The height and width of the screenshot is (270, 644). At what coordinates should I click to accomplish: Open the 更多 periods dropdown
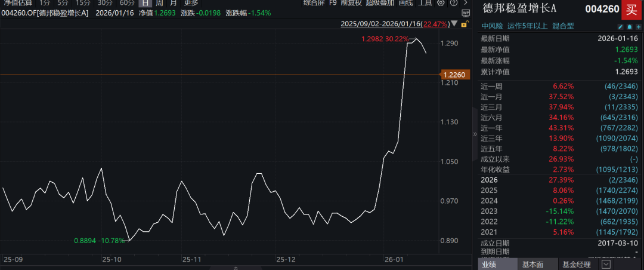[191, 3]
